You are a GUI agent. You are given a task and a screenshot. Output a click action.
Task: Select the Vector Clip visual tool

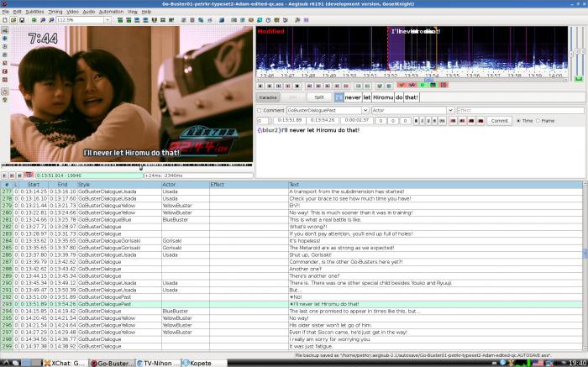5,80
